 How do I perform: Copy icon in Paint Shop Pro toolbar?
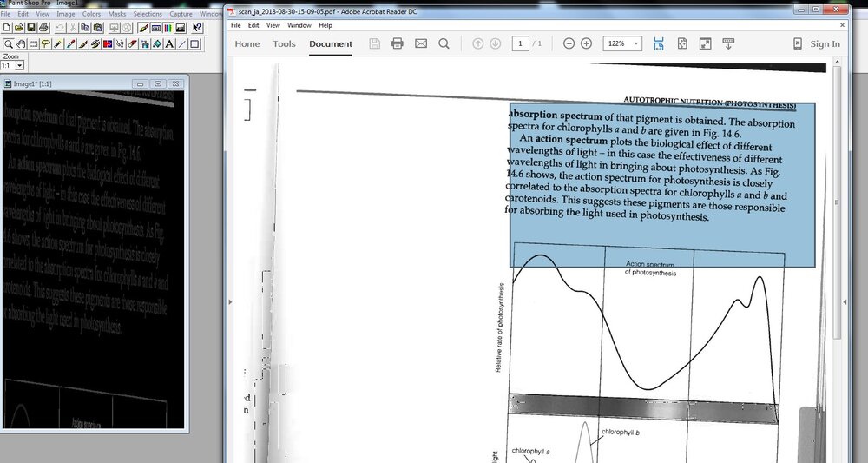click(x=85, y=28)
